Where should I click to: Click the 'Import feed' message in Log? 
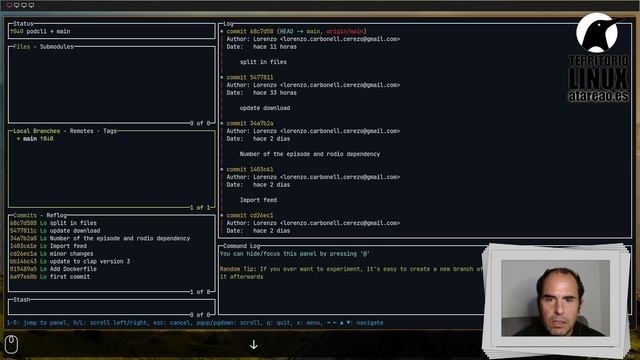(258, 200)
